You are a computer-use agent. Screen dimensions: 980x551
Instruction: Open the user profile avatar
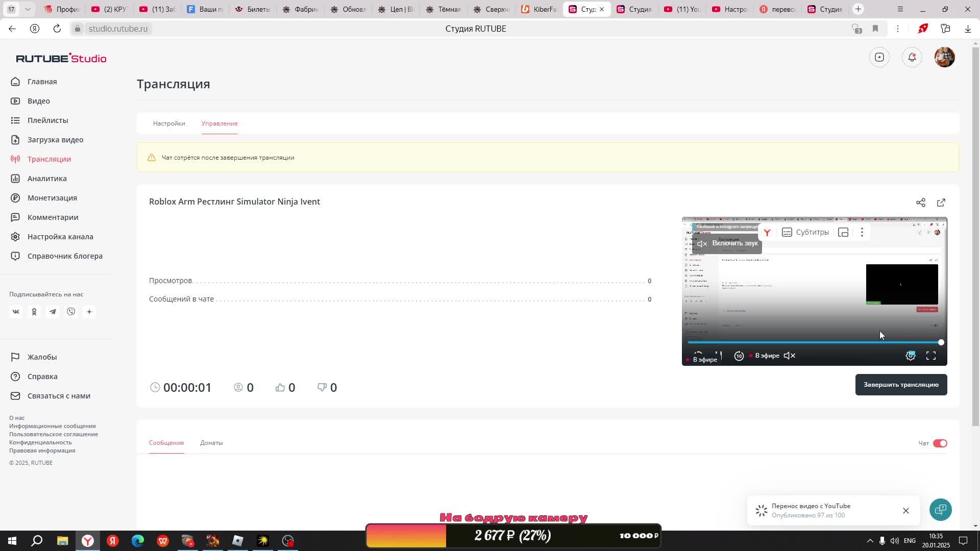pyautogui.click(x=945, y=57)
